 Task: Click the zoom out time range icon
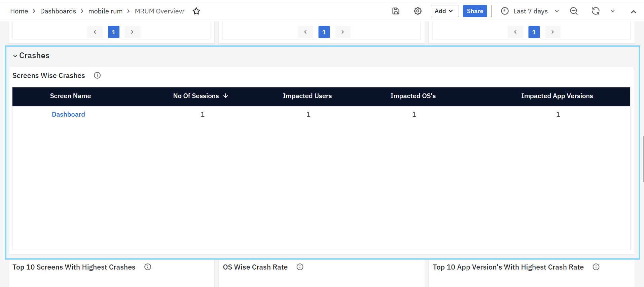[x=574, y=11]
